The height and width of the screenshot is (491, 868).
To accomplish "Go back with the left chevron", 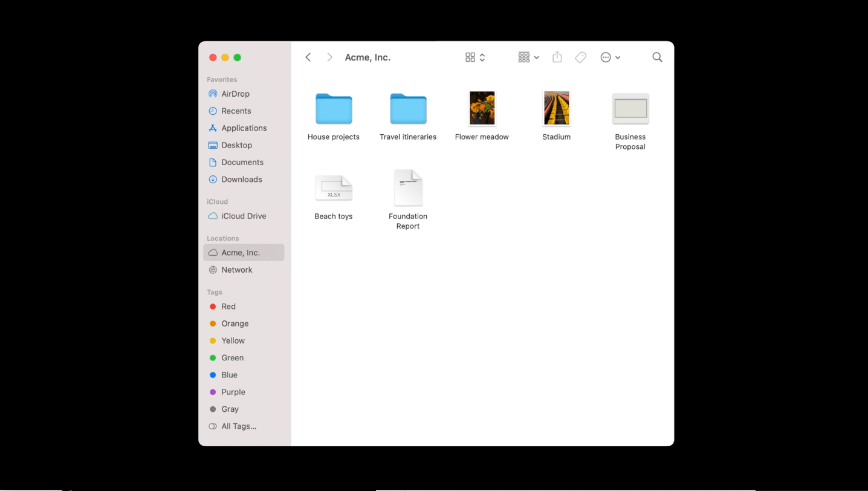I will pyautogui.click(x=308, y=57).
